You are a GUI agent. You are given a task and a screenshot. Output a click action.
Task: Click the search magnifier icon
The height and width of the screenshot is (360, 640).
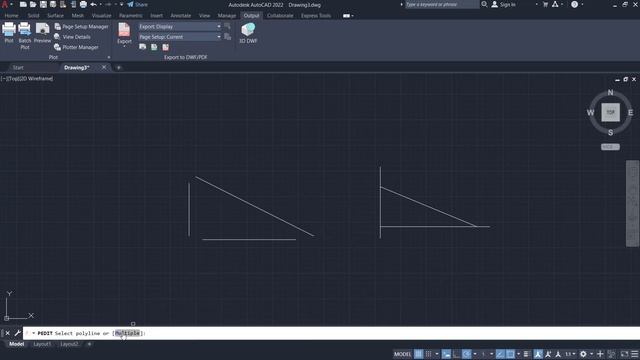click(484, 4)
